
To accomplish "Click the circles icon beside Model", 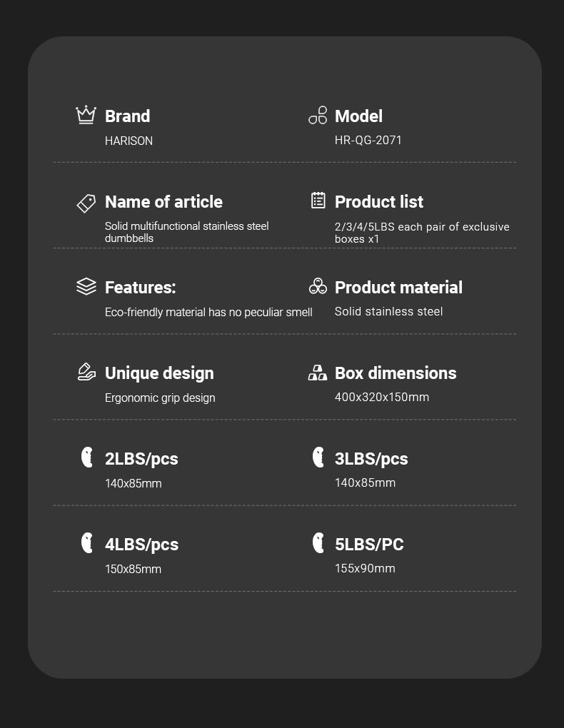I will coord(318,115).
